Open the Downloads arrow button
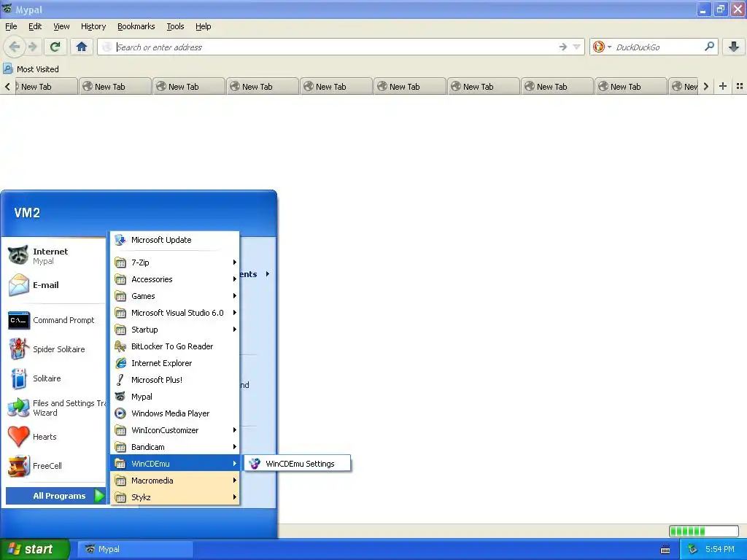The height and width of the screenshot is (560, 747). 734,47
